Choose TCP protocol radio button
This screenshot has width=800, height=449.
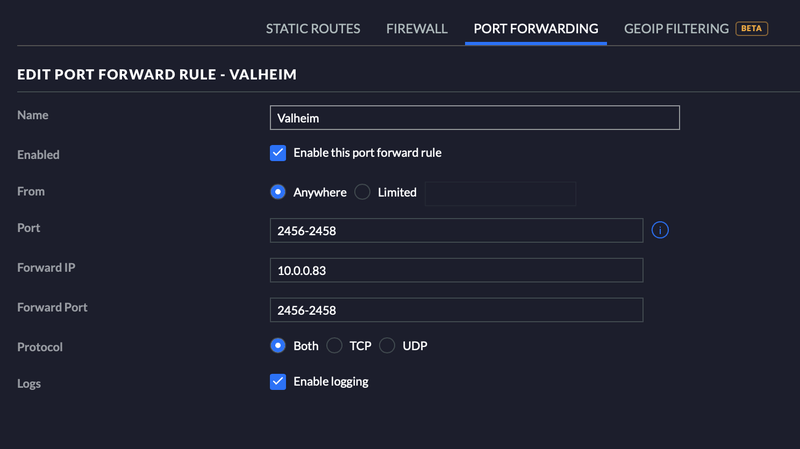(334, 346)
